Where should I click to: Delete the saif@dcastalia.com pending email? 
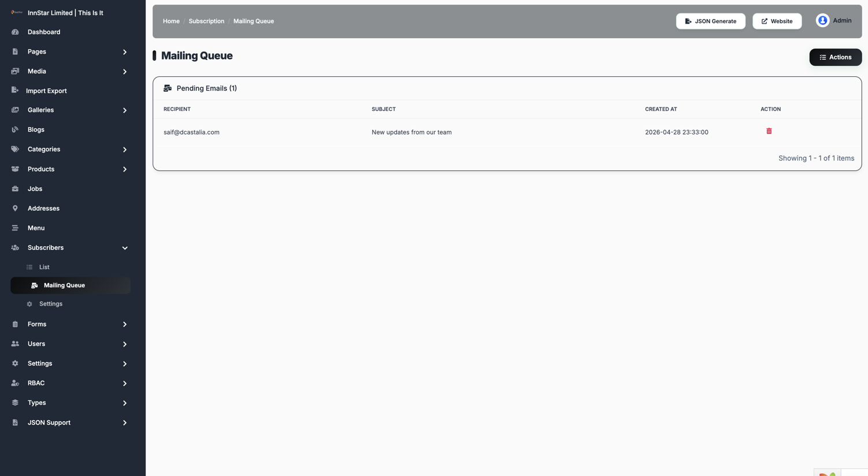tap(769, 131)
